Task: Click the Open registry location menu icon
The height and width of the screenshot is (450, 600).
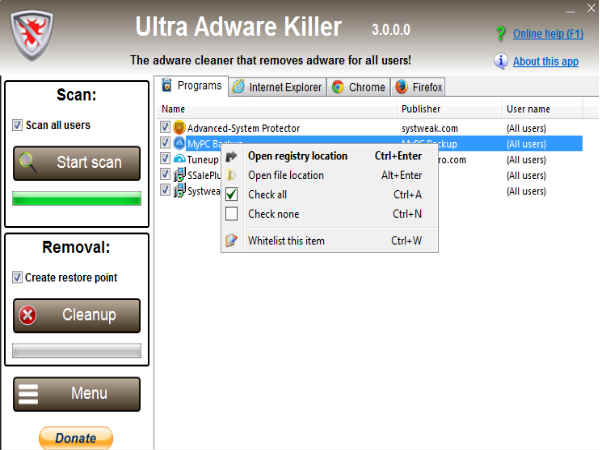Action: 232,156
